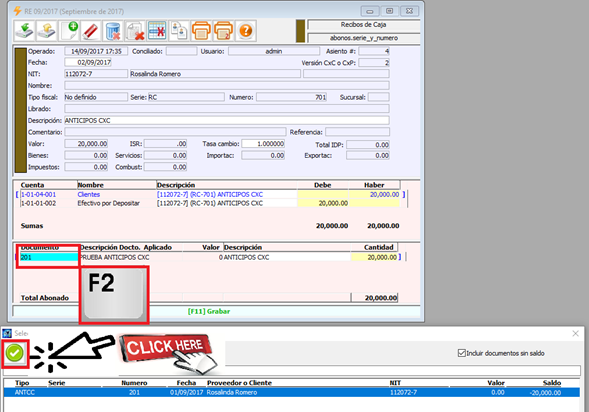
Task: Create a new document with the plus icon
Action: [69, 31]
